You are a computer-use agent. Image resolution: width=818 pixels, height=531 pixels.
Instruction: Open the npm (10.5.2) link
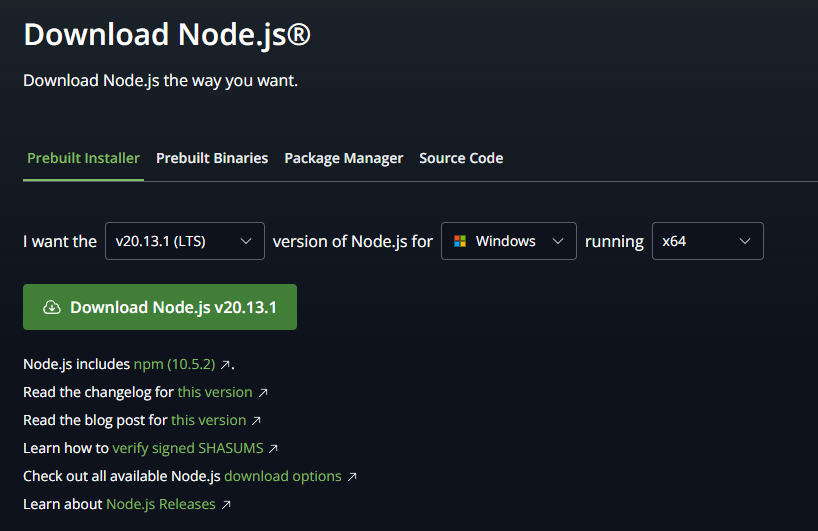point(174,364)
